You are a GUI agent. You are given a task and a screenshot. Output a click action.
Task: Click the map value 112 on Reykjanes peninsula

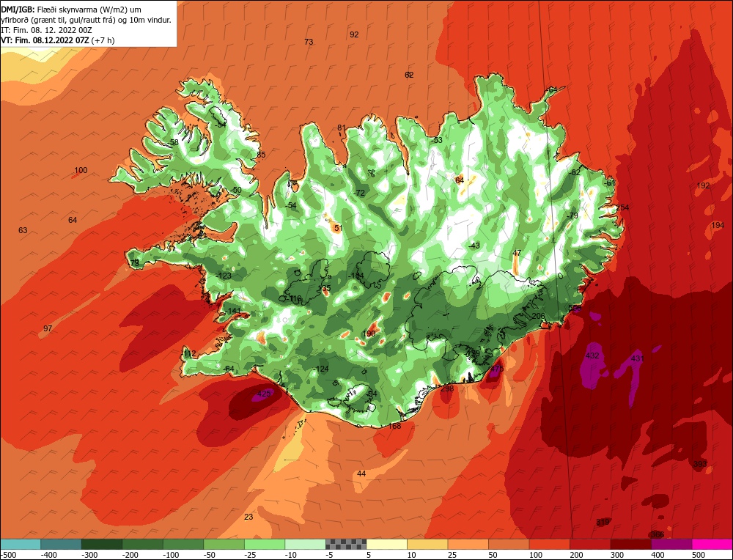tap(189, 354)
